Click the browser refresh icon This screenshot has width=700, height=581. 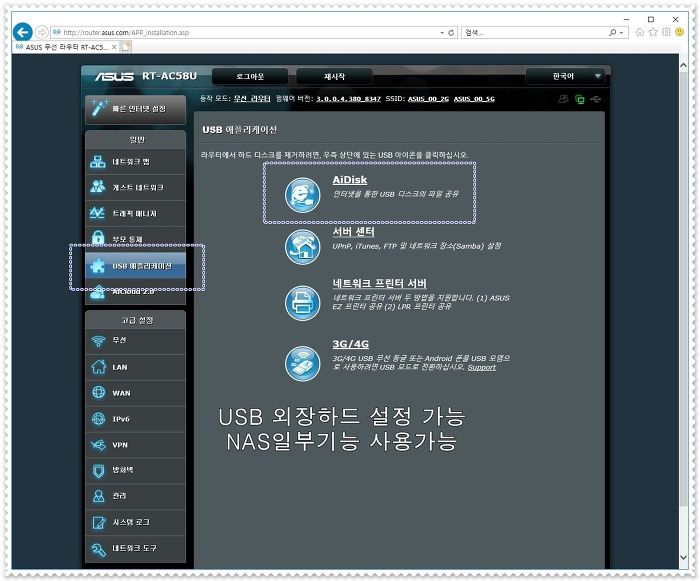point(451,33)
